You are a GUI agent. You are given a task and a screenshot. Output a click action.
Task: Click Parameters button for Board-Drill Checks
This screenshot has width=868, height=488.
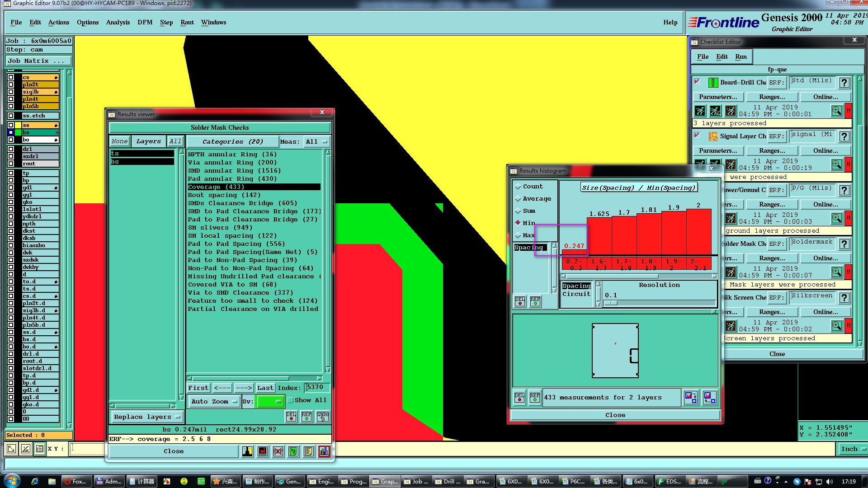pyautogui.click(x=717, y=97)
